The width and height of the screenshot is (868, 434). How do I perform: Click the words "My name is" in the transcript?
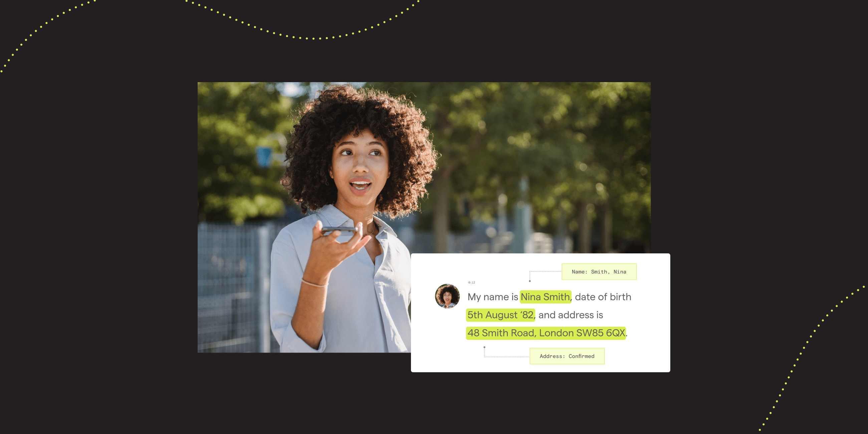pyautogui.click(x=493, y=297)
